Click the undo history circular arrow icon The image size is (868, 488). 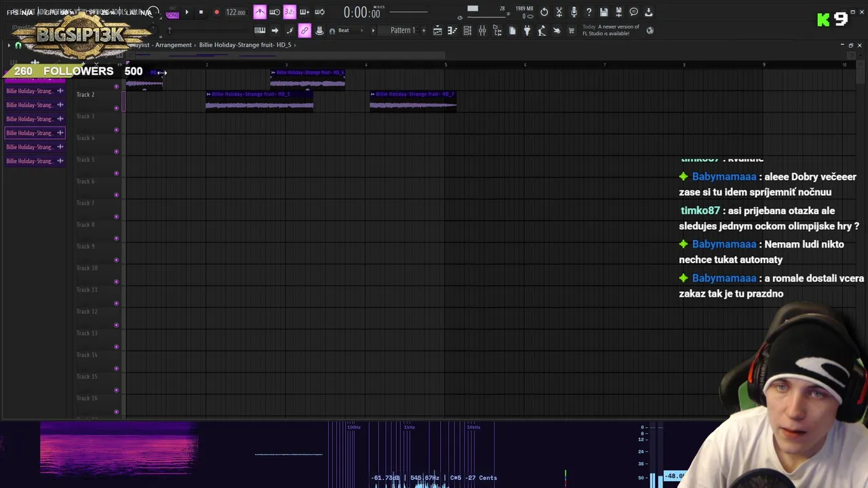click(544, 12)
